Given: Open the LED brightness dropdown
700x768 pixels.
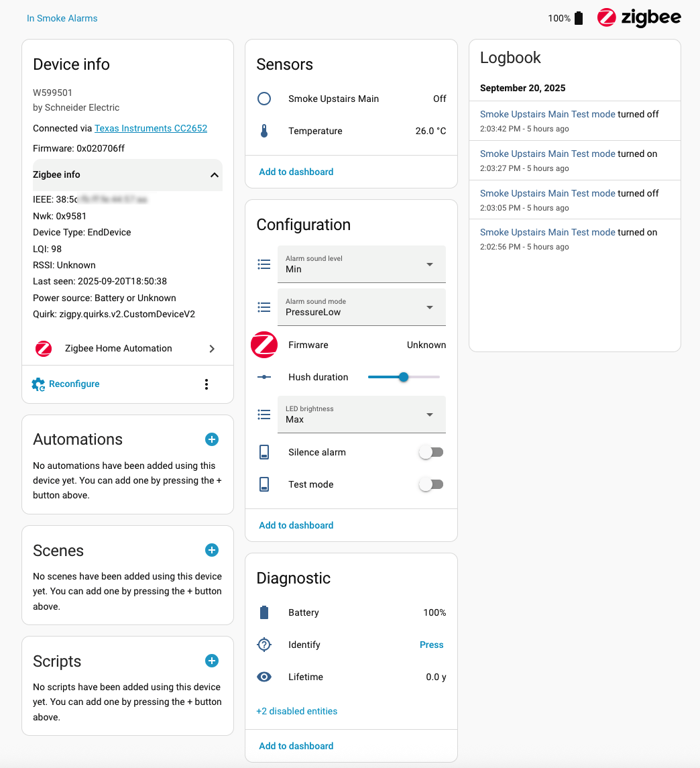Looking at the screenshot, I should [x=361, y=415].
